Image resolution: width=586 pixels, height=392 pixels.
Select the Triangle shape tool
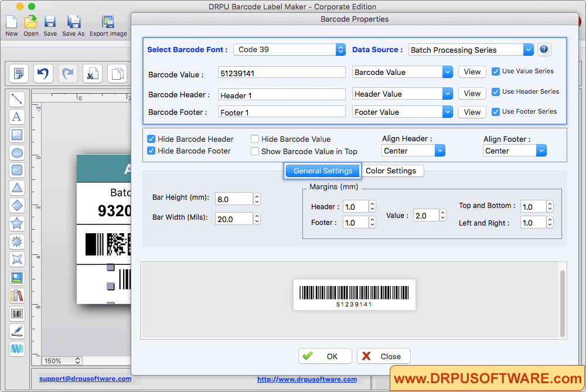[17, 188]
